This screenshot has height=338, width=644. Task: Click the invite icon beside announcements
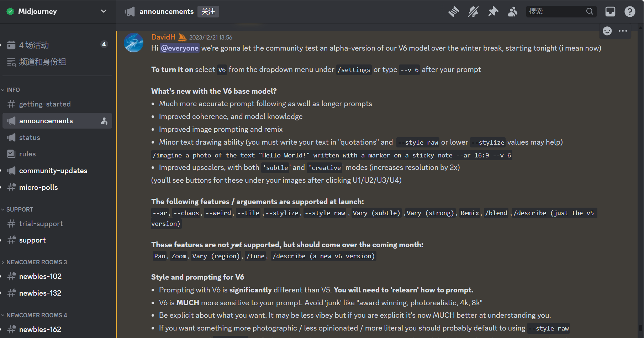[104, 121]
